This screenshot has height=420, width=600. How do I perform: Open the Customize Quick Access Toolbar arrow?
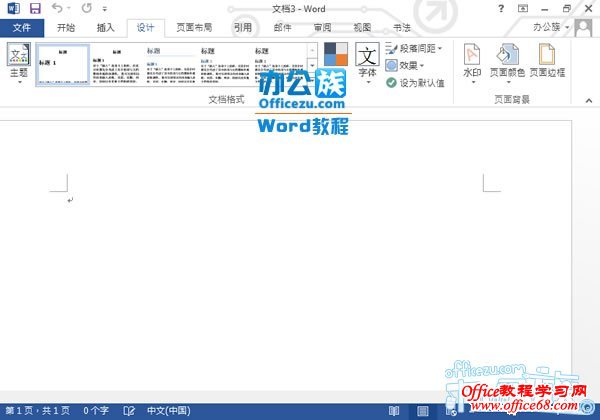[x=105, y=8]
